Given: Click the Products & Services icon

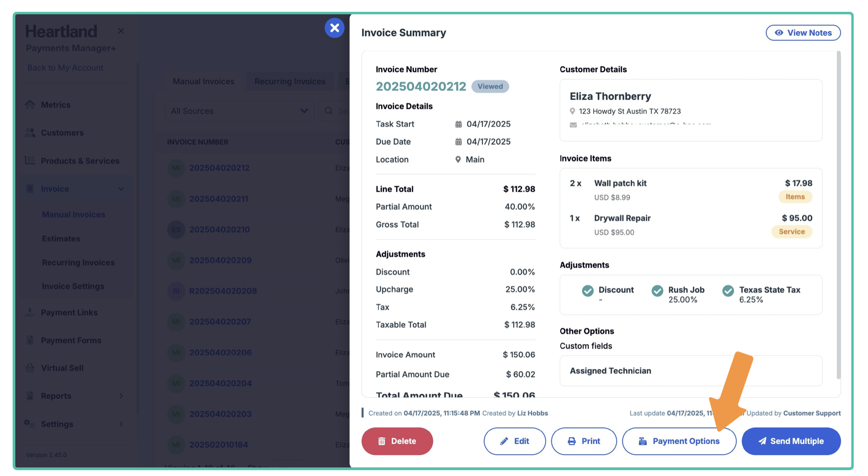Looking at the screenshot, I should (x=30, y=161).
